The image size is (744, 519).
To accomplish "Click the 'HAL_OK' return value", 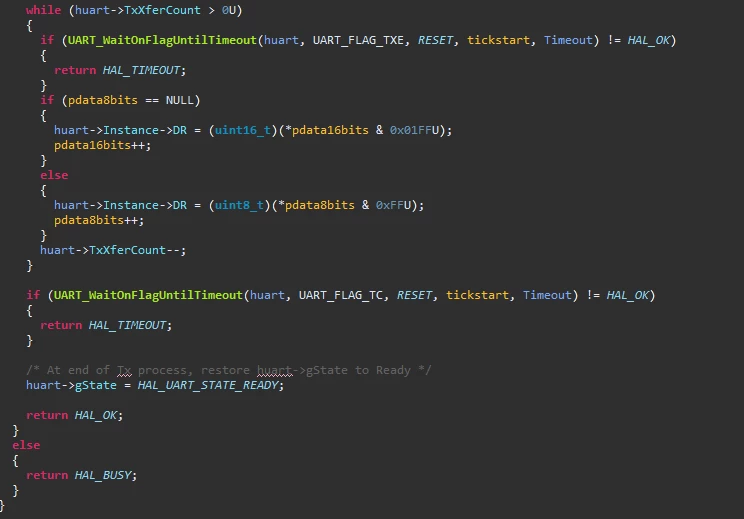I will point(96,415).
